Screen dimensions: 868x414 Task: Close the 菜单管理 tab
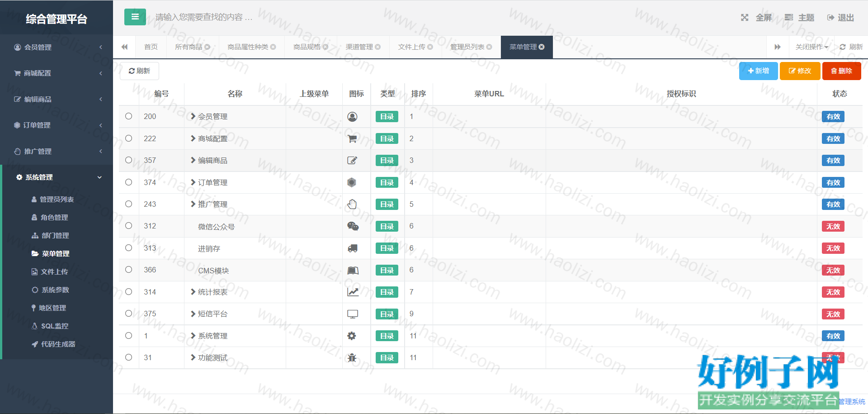coord(542,47)
